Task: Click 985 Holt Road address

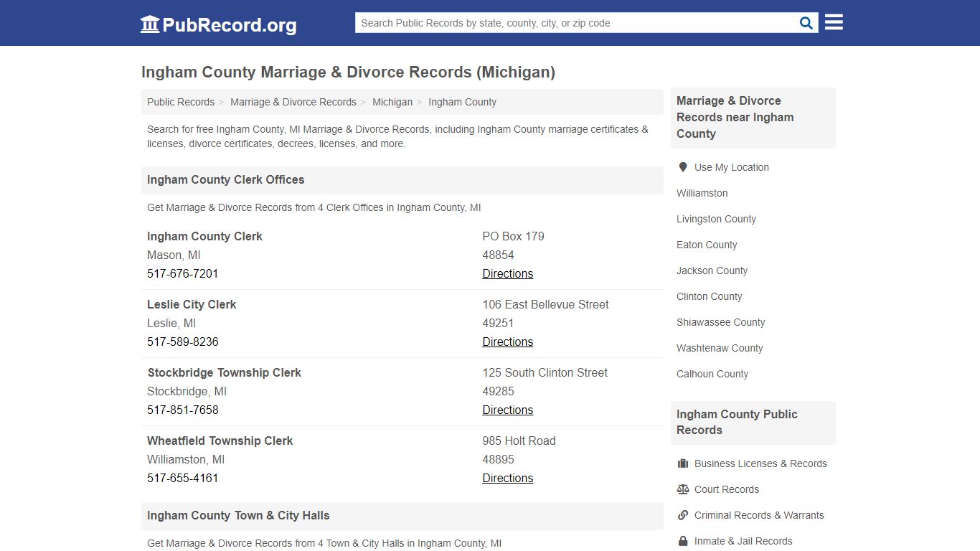Action: pyautogui.click(x=519, y=441)
